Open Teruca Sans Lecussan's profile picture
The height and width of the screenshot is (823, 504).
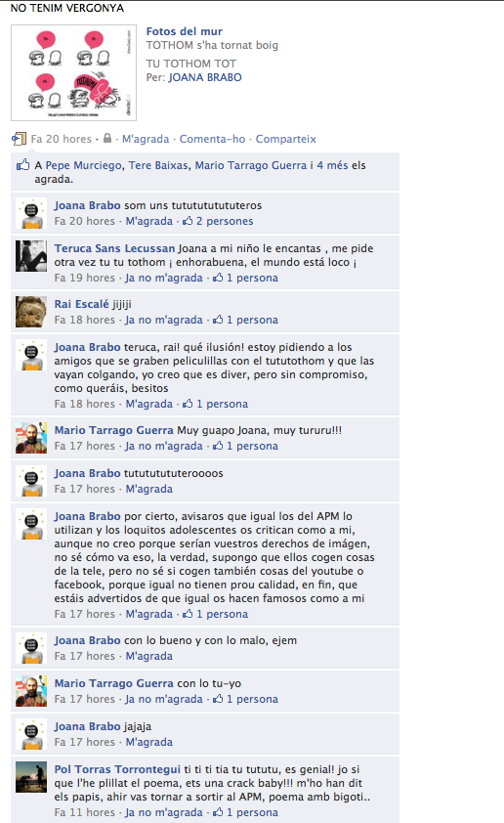[x=31, y=256]
